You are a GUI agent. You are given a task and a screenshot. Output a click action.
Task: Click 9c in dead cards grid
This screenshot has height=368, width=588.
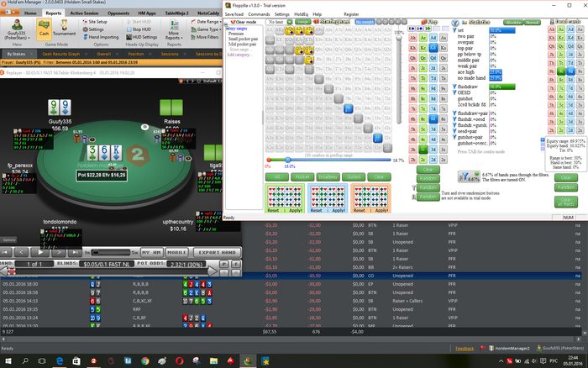[561, 71]
